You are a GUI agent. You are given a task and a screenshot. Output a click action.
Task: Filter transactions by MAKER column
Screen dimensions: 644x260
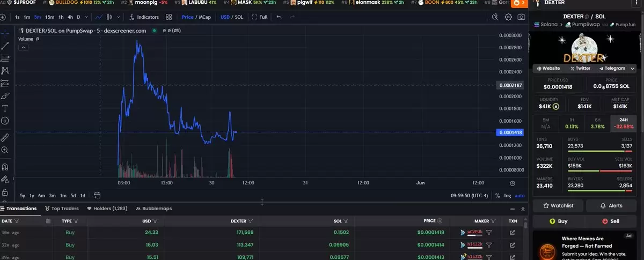pos(494,221)
